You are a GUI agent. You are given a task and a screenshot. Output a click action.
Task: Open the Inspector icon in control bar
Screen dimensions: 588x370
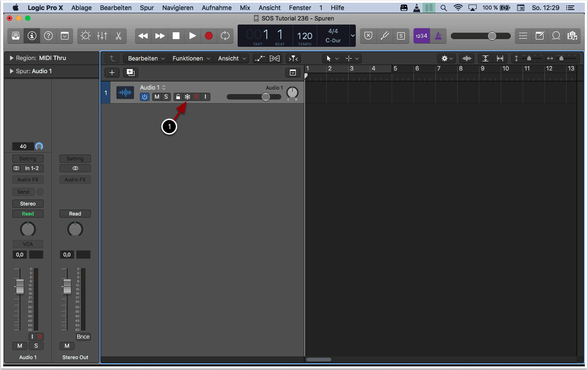click(32, 35)
